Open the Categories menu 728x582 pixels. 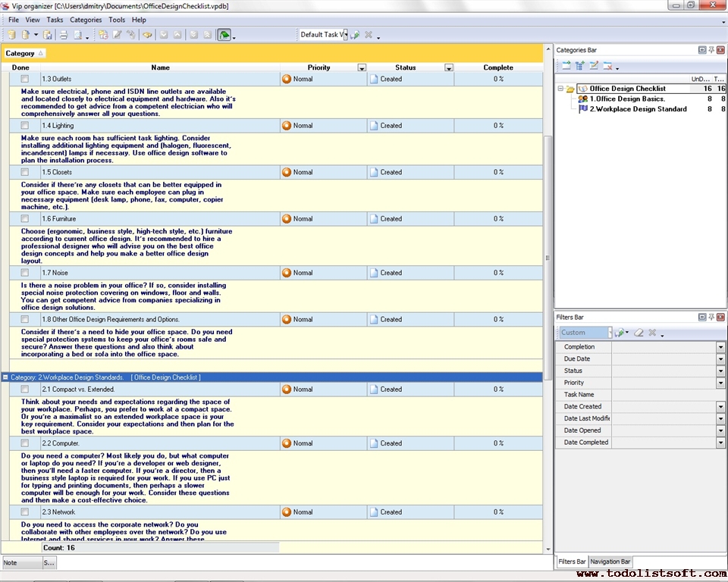(86, 20)
